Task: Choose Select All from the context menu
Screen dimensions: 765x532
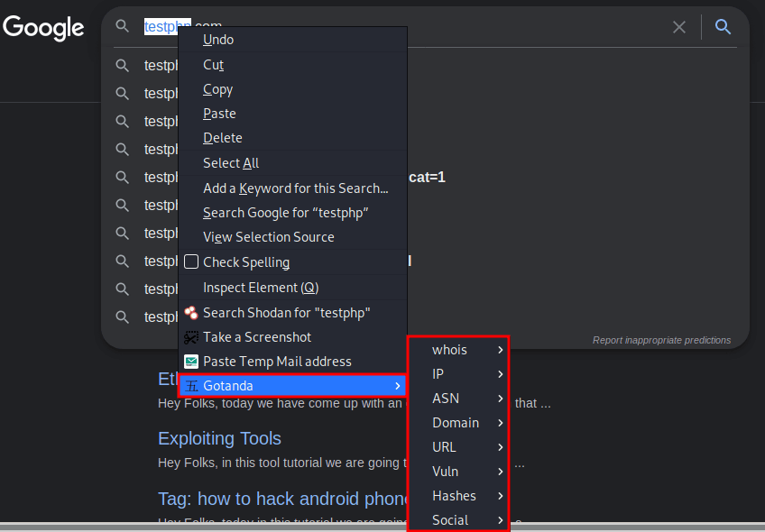Action: point(292,163)
